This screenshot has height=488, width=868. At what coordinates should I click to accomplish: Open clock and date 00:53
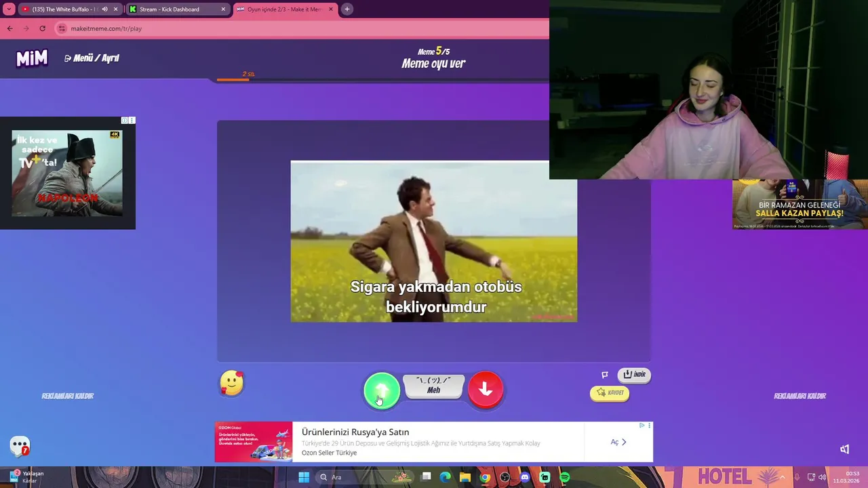coord(847,477)
